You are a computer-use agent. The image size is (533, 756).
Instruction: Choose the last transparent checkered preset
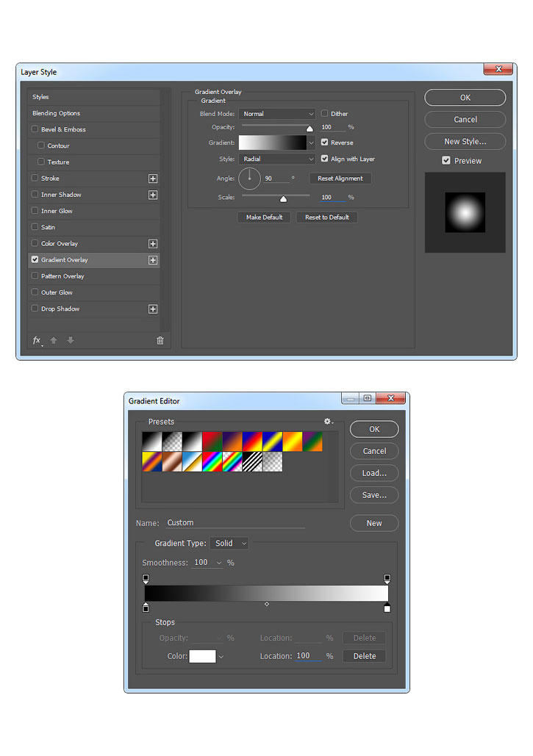273,462
